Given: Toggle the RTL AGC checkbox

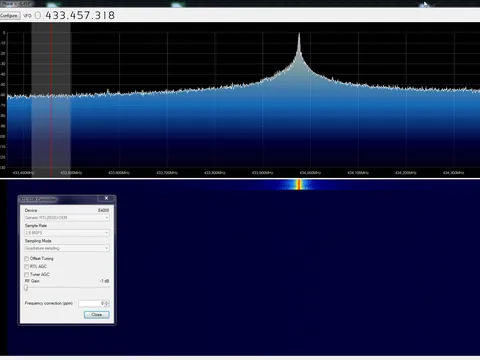Looking at the screenshot, I should 27,267.
